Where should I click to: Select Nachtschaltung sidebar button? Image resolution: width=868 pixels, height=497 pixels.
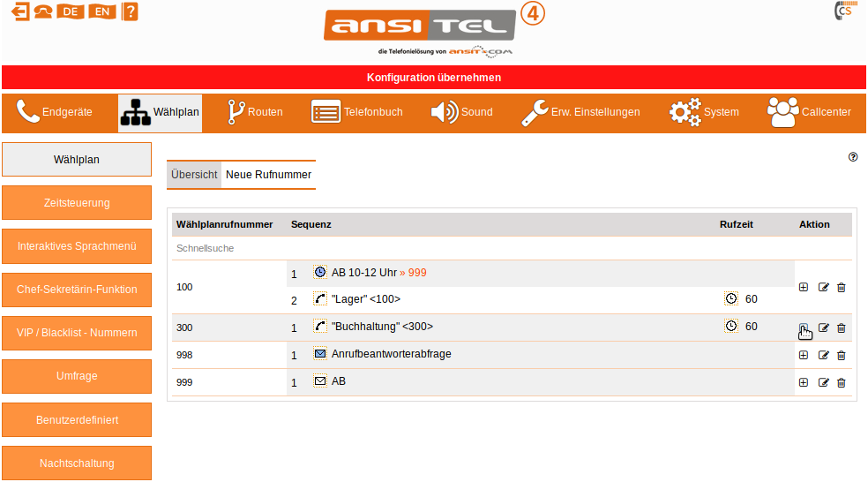coord(77,463)
